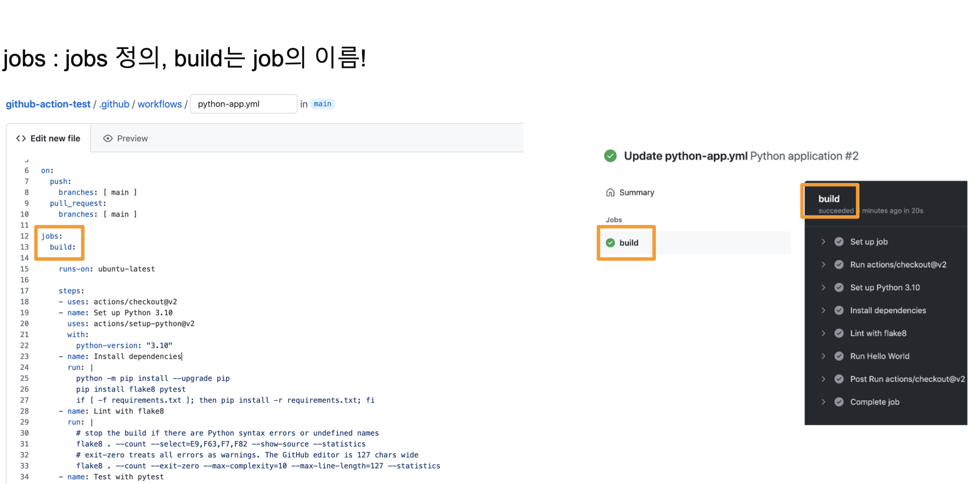Image resolution: width=980 pixels, height=484 pixels.
Task: Click the code brackets icon on the Edit tab
Action: point(21,138)
